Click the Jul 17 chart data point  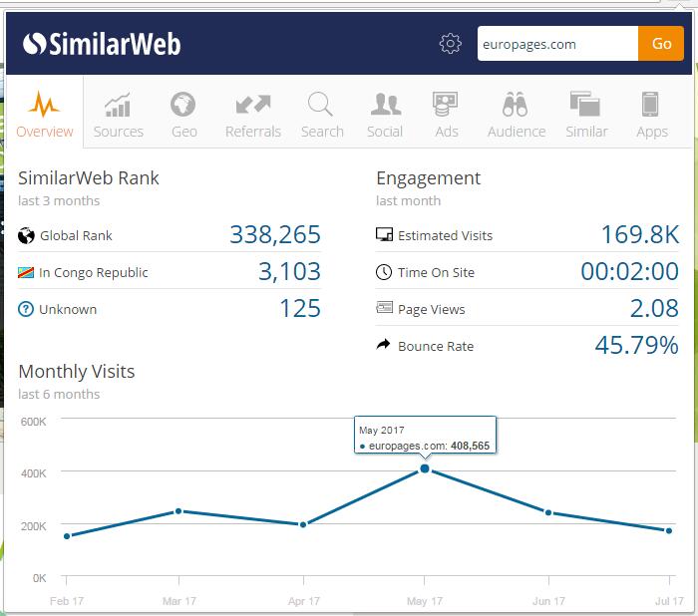point(669,530)
